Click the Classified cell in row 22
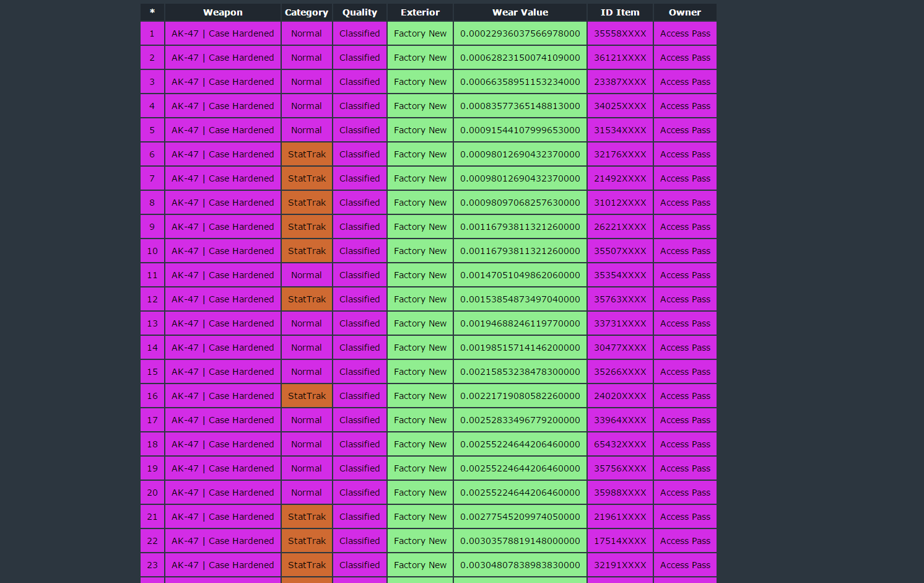This screenshot has height=583, width=924. pos(360,541)
